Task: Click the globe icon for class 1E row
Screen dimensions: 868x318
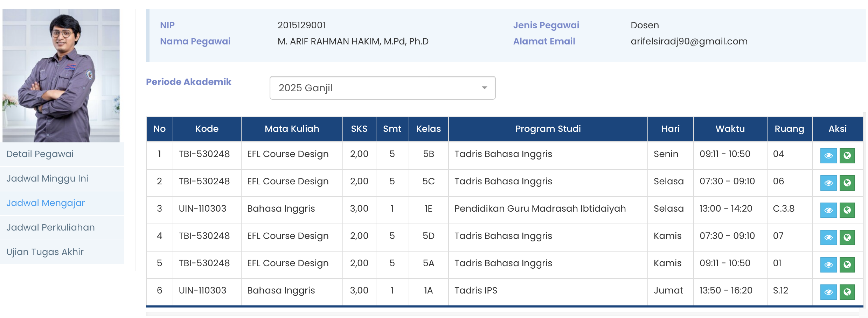Action: coord(847,210)
